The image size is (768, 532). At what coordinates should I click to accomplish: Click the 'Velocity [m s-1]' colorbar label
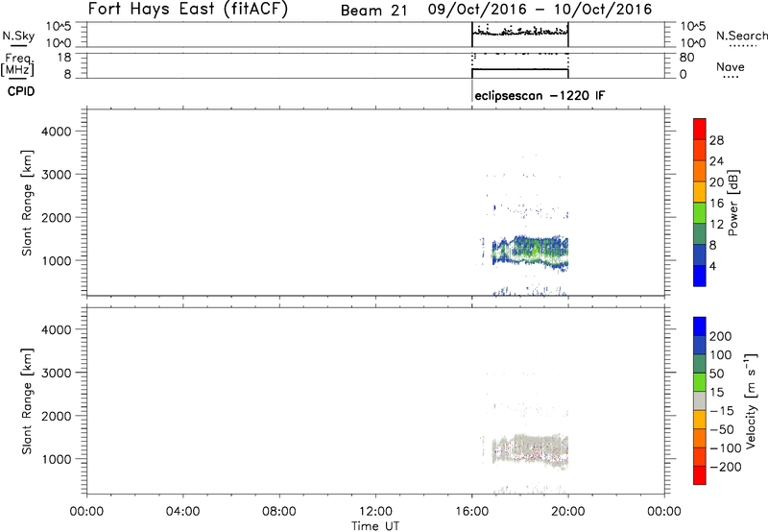[751, 400]
